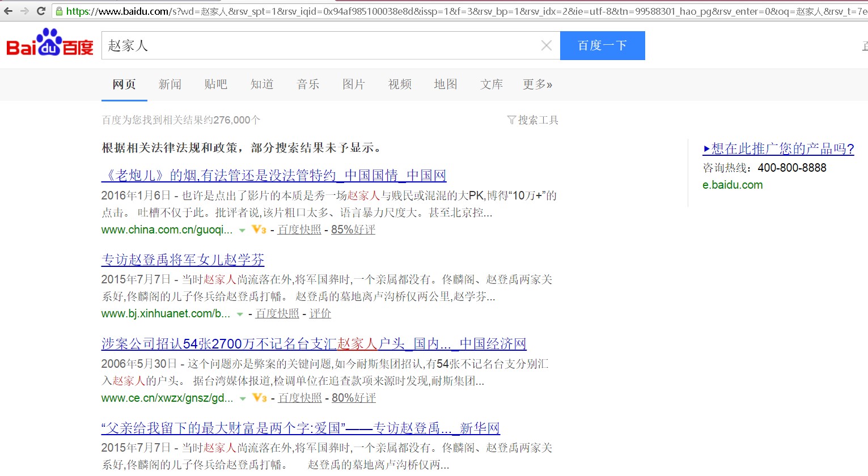Switch to the 图片 tab

(353, 84)
